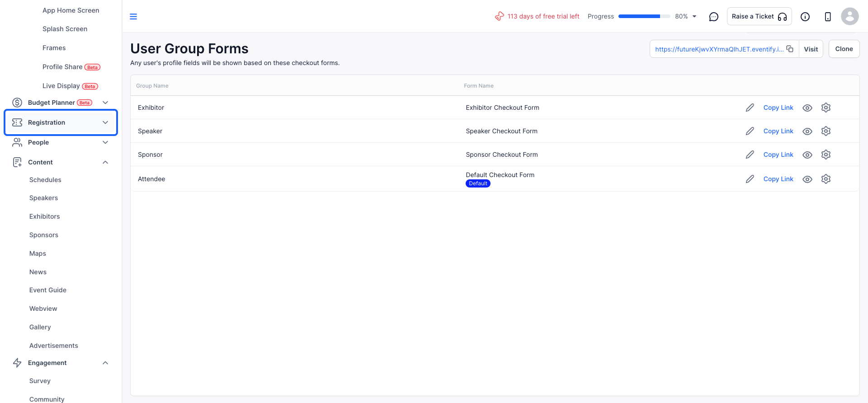Click the blue Default badge

click(x=478, y=183)
